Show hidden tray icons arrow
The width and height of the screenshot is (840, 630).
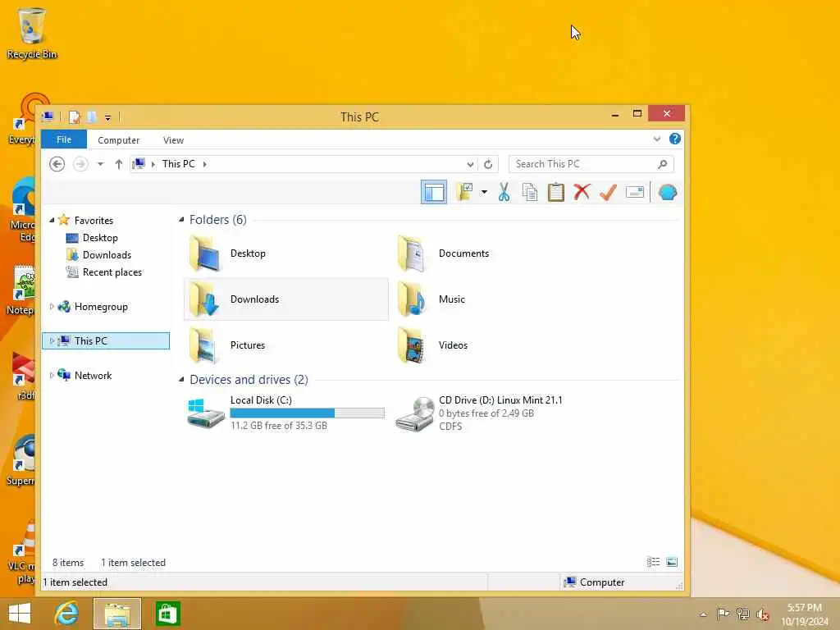[703, 614]
